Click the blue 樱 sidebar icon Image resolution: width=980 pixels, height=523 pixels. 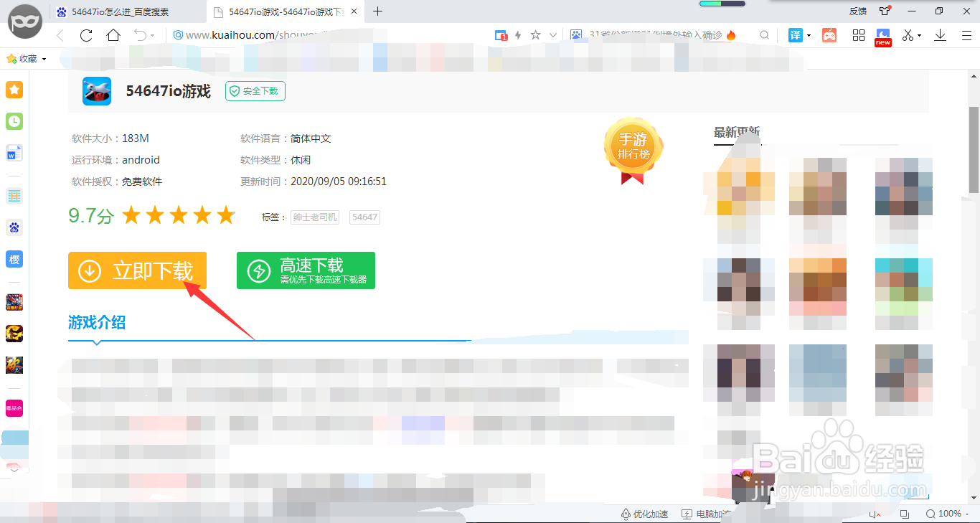click(14, 259)
